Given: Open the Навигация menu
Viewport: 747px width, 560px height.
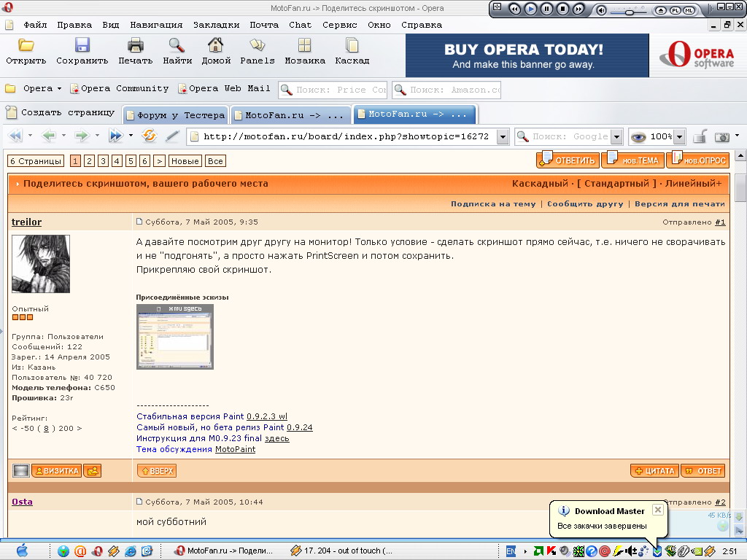Looking at the screenshot, I should pyautogui.click(x=156, y=25).
